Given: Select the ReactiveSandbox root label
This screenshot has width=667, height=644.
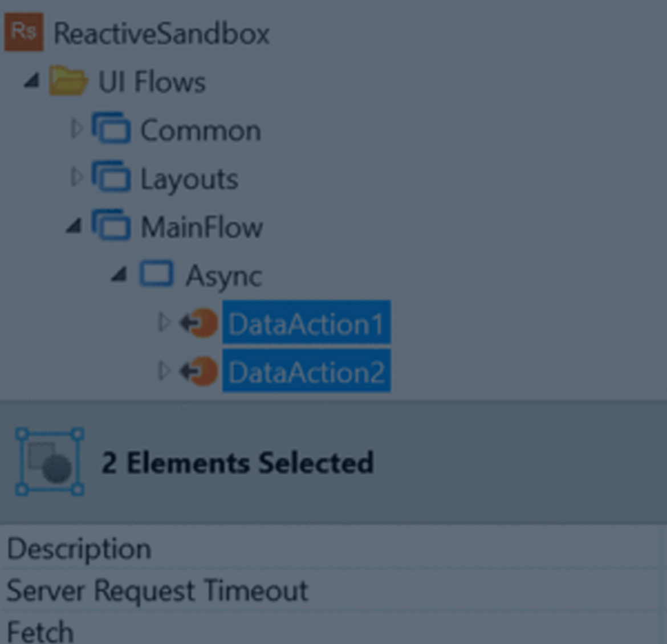Looking at the screenshot, I should coord(161,34).
